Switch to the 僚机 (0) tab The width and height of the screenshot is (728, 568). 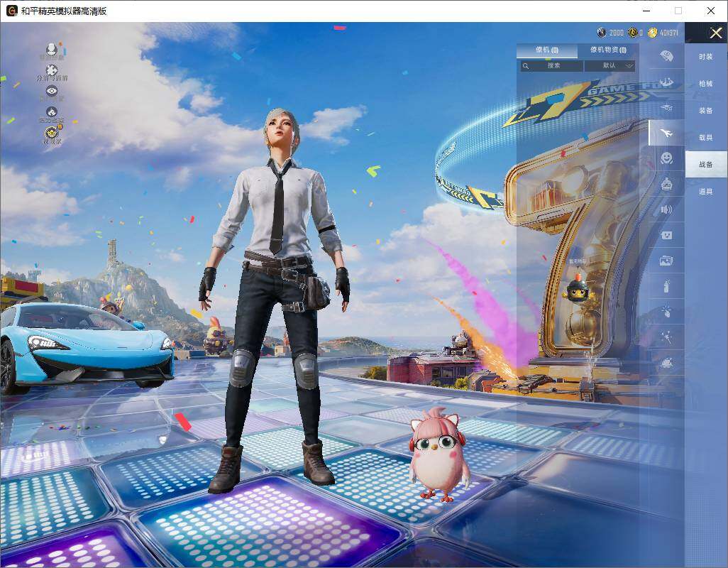point(547,50)
